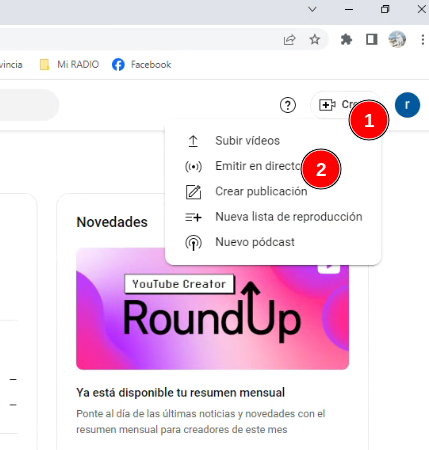Open the Mi RADIO bookmark folder
Screen dimensions: 429x450
point(69,64)
